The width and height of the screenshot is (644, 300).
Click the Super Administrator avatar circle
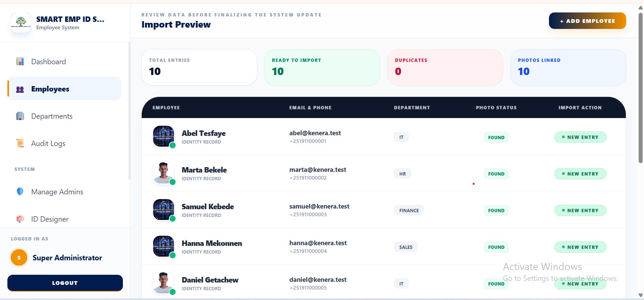(x=19, y=258)
